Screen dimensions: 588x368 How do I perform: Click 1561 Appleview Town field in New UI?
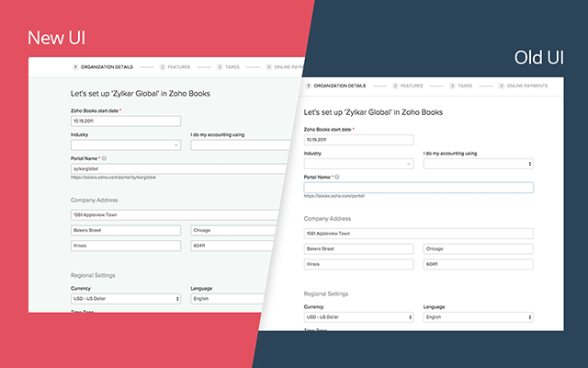175,214
